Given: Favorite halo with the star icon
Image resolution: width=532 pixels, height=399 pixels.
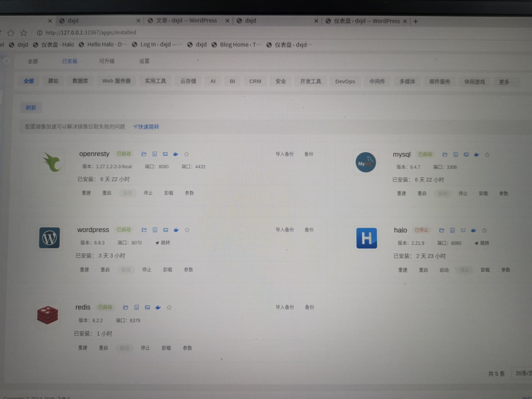Looking at the screenshot, I should pos(484,230).
